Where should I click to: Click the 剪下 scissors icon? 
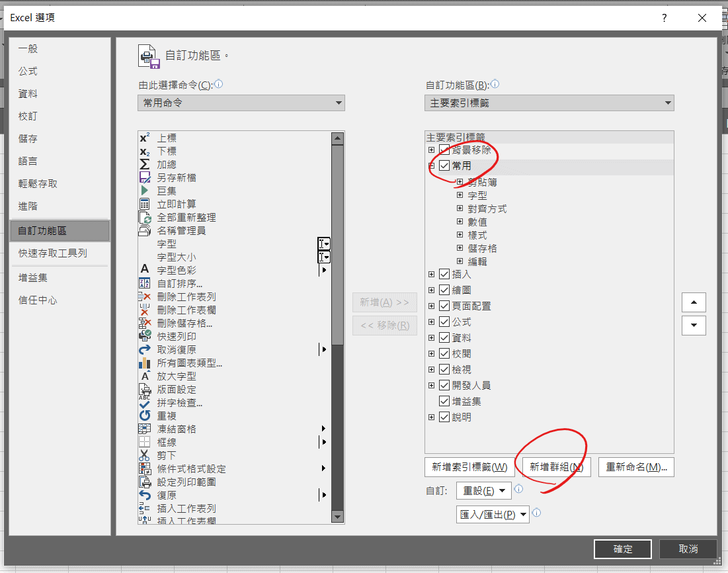144,455
